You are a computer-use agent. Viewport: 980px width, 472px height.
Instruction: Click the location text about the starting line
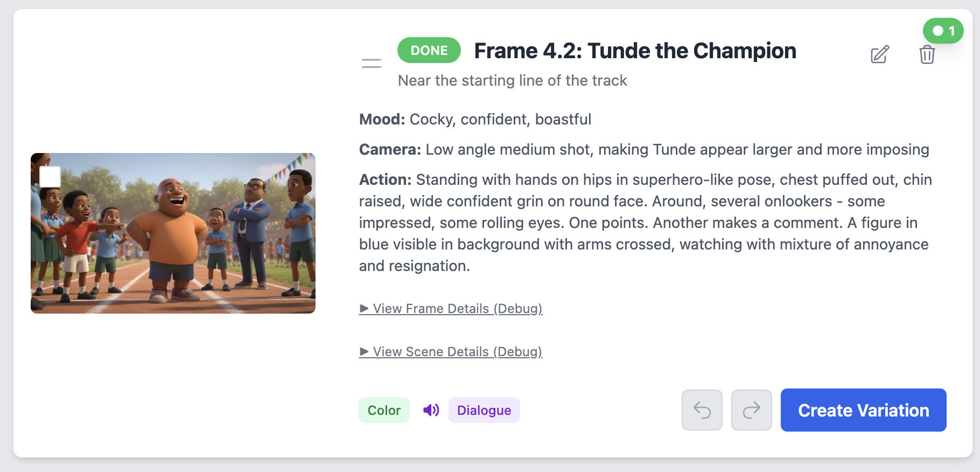(512, 81)
